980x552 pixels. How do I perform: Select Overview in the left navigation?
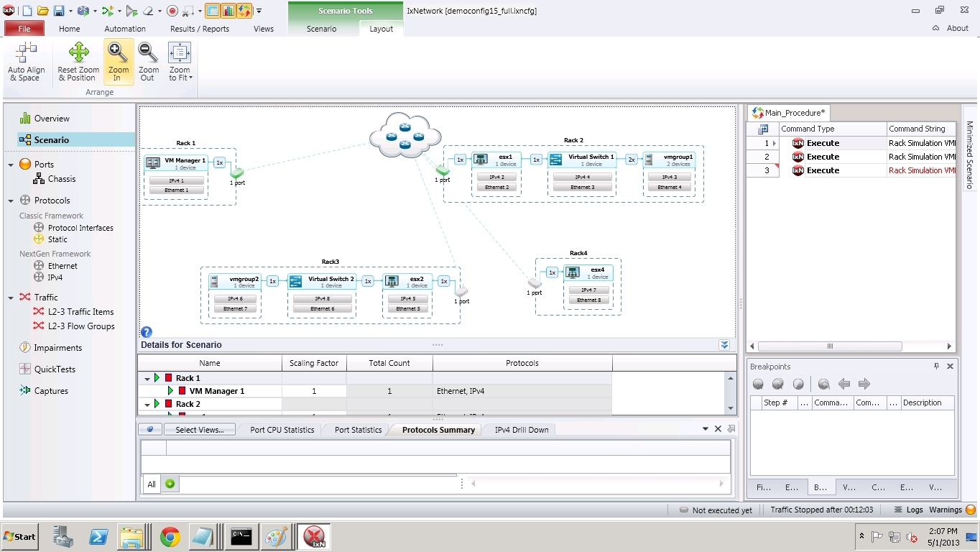coord(52,119)
